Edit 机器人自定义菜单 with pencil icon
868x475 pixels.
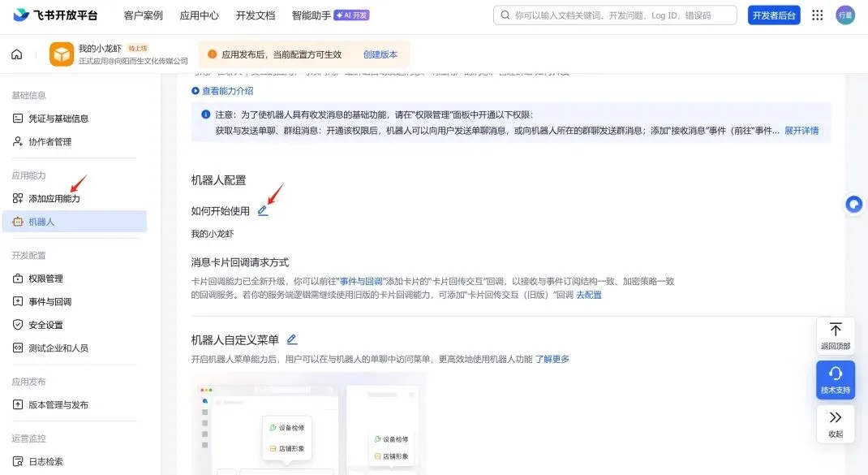click(292, 339)
